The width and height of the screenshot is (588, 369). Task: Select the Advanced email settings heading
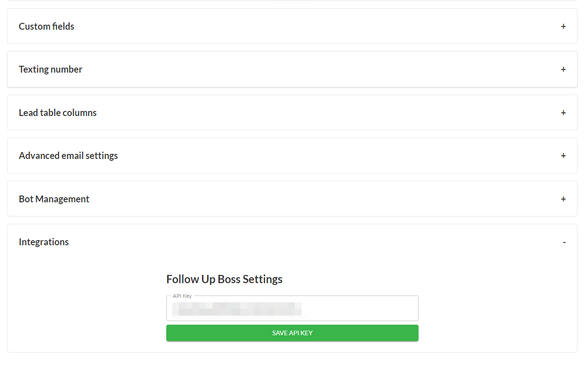pyautogui.click(x=69, y=156)
